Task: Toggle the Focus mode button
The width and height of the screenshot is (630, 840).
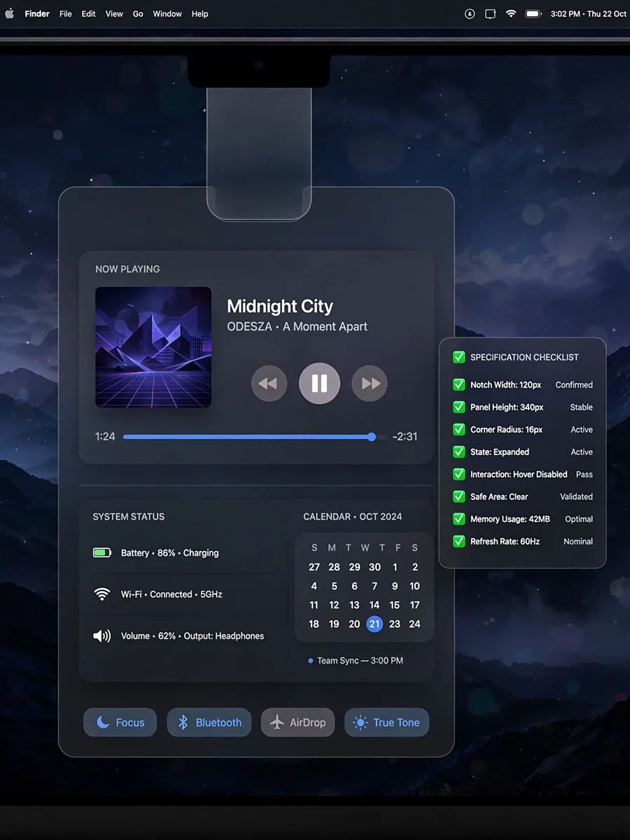Action: pos(118,722)
